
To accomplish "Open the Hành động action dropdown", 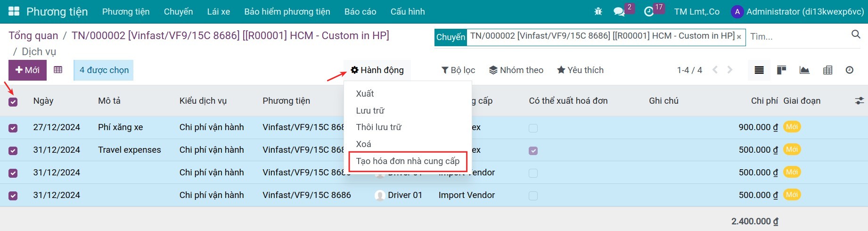I will point(377,70).
